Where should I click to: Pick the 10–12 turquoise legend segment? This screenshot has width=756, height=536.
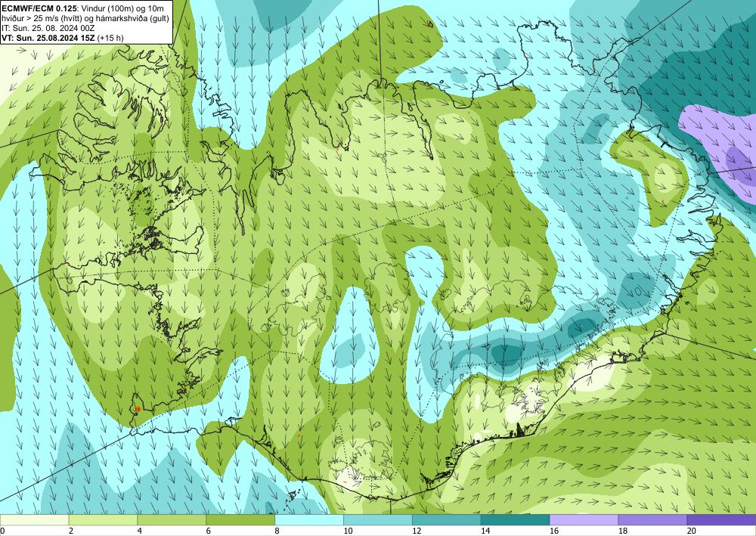377,519
